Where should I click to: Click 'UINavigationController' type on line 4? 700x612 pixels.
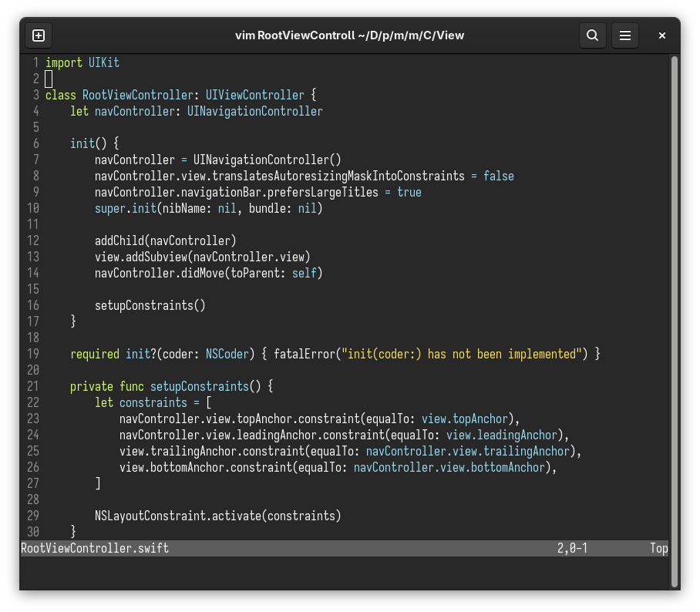point(254,111)
